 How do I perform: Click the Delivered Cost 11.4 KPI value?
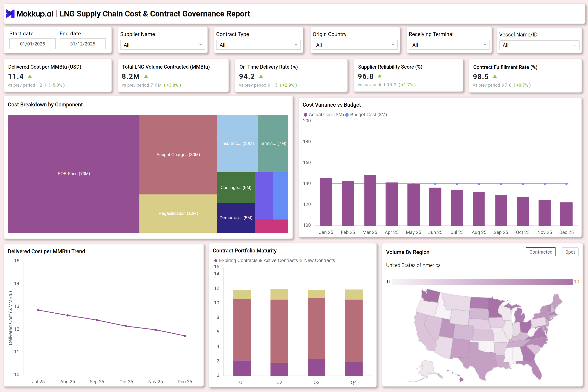pos(16,76)
